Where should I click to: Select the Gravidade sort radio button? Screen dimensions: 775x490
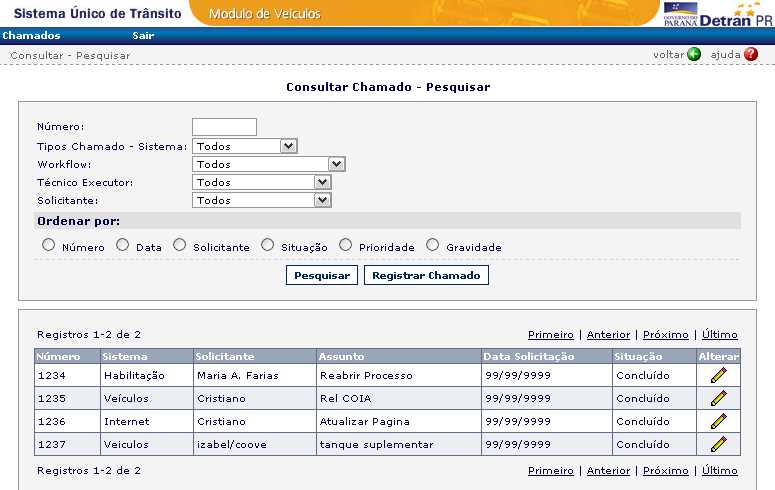432,245
